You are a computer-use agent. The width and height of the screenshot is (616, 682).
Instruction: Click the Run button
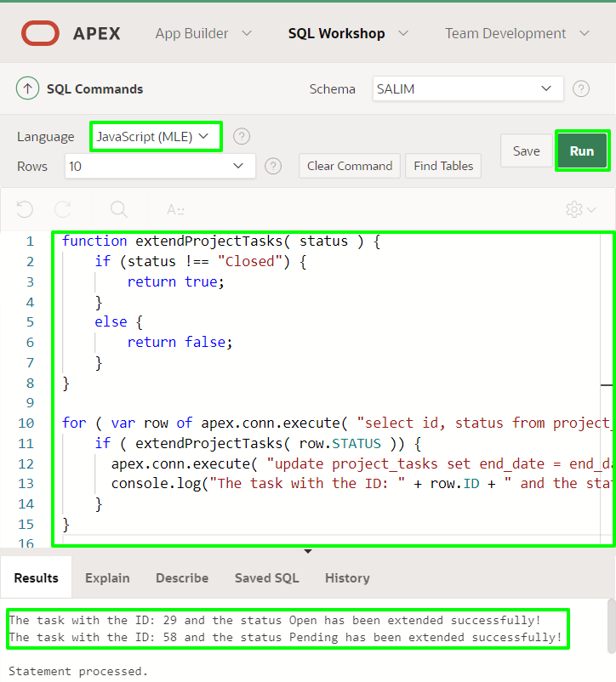tap(582, 151)
